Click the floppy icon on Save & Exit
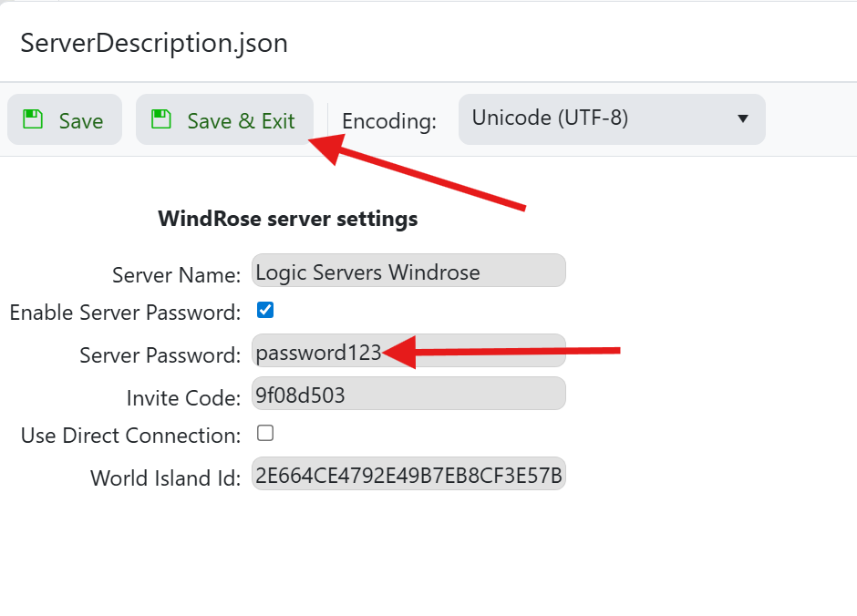Image resolution: width=857 pixels, height=616 pixels. [x=161, y=119]
